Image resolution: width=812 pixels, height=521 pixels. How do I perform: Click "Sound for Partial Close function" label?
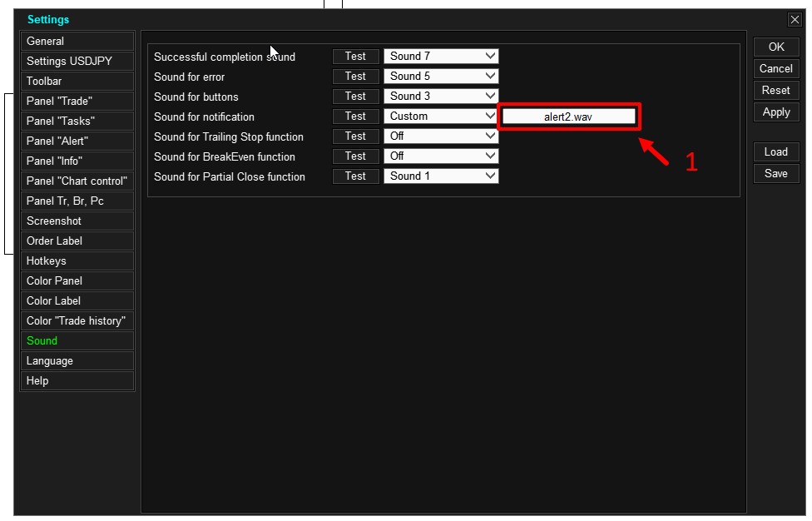click(230, 176)
